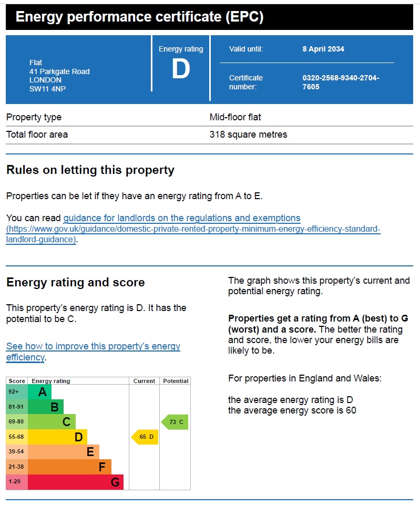Click the dark orange F rating bar
Viewport: 420px width, 506px height.
point(69,467)
